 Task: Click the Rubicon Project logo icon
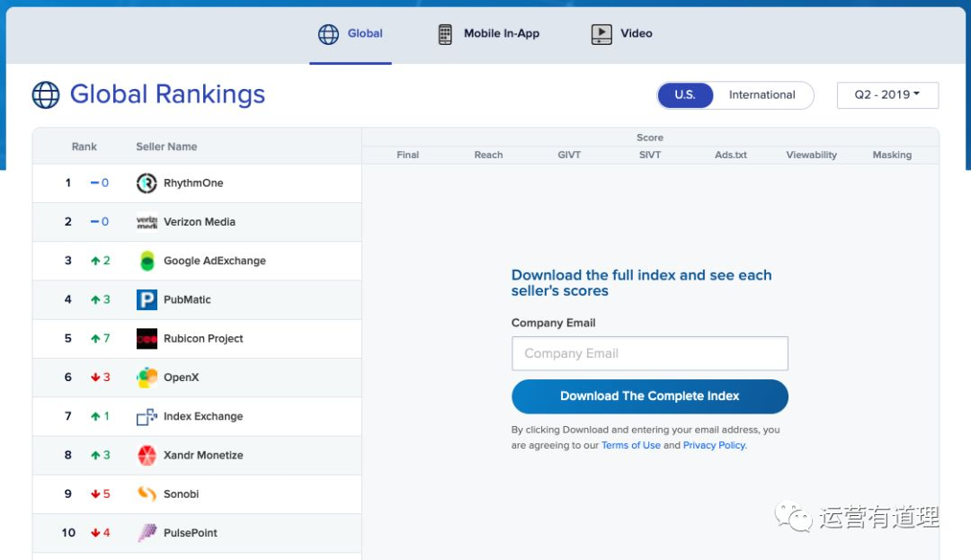tap(147, 339)
